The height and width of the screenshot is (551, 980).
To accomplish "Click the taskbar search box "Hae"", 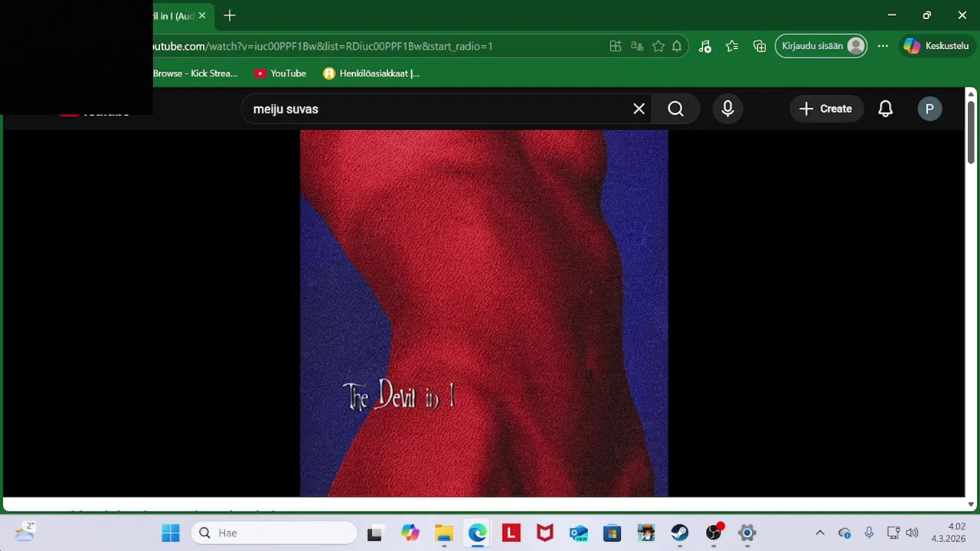I will 274,533.
